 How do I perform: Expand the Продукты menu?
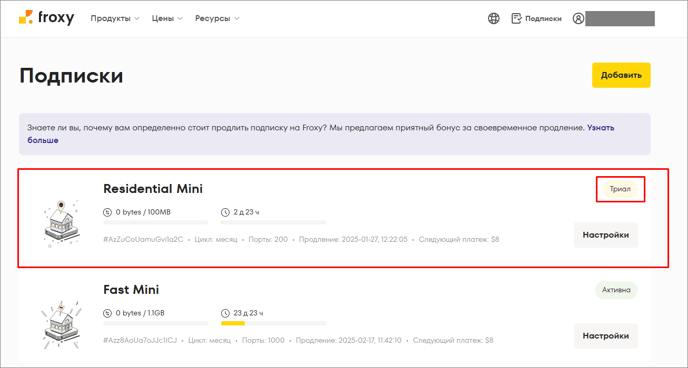(x=115, y=18)
